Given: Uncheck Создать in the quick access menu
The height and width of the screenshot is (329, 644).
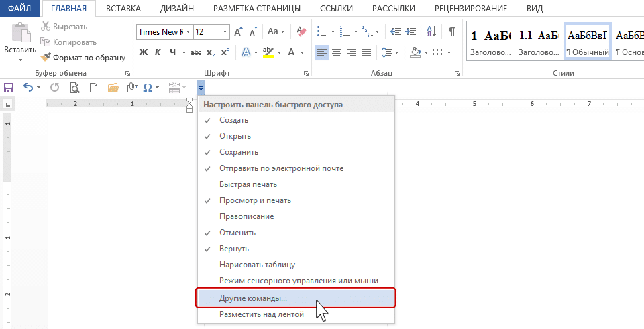Looking at the screenshot, I should [233, 120].
